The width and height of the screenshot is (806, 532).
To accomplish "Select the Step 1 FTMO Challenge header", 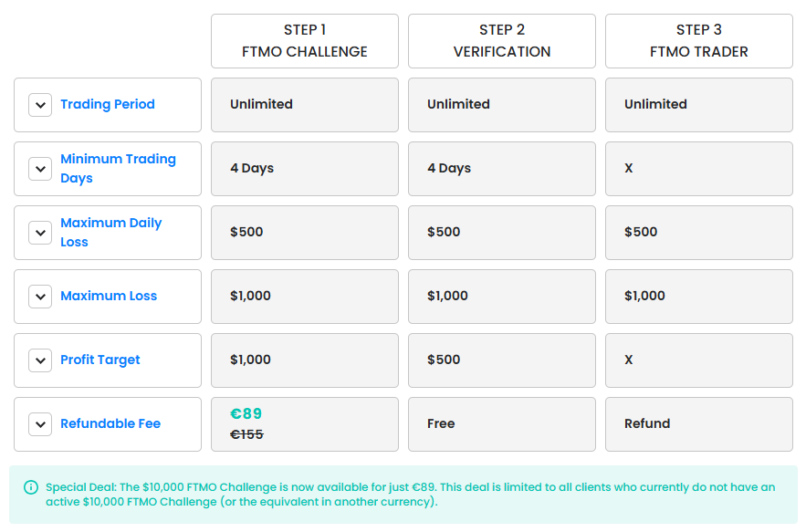I will coord(305,41).
